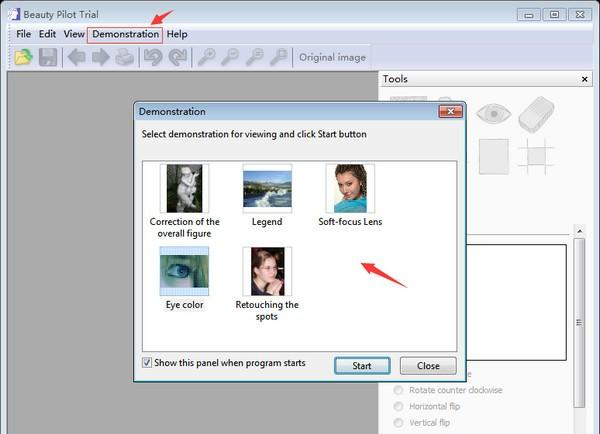Select the blank page tool in Tools panel
This screenshot has width=600, height=434.
coord(494,157)
